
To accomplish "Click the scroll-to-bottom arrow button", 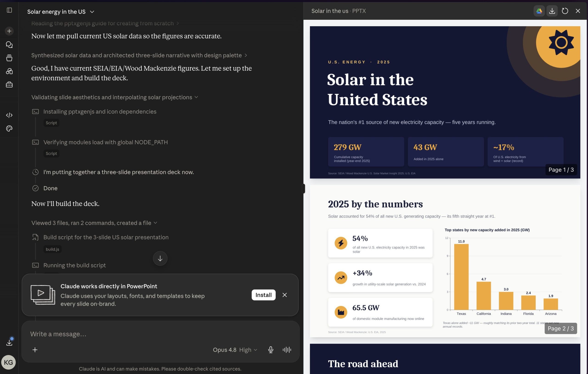I will (x=160, y=259).
